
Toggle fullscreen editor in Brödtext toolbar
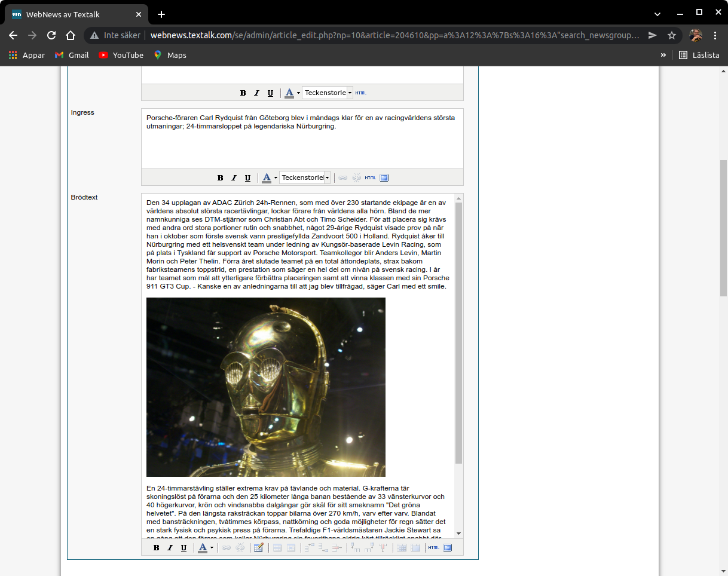click(x=448, y=547)
